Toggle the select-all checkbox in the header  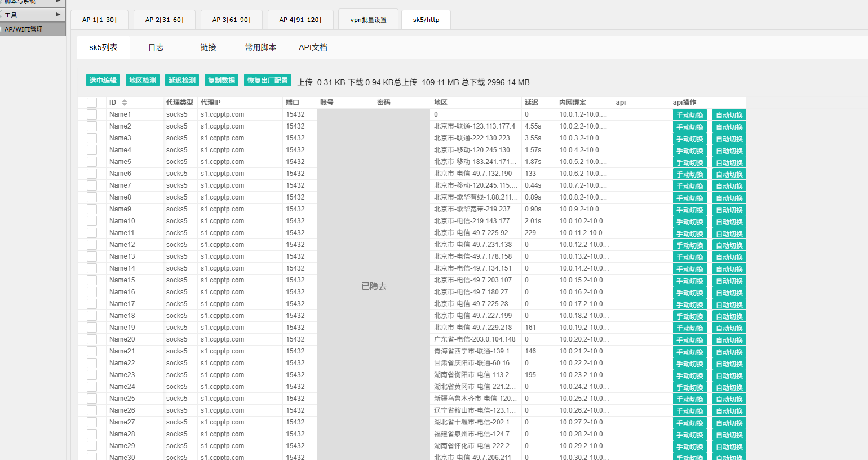click(x=92, y=103)
